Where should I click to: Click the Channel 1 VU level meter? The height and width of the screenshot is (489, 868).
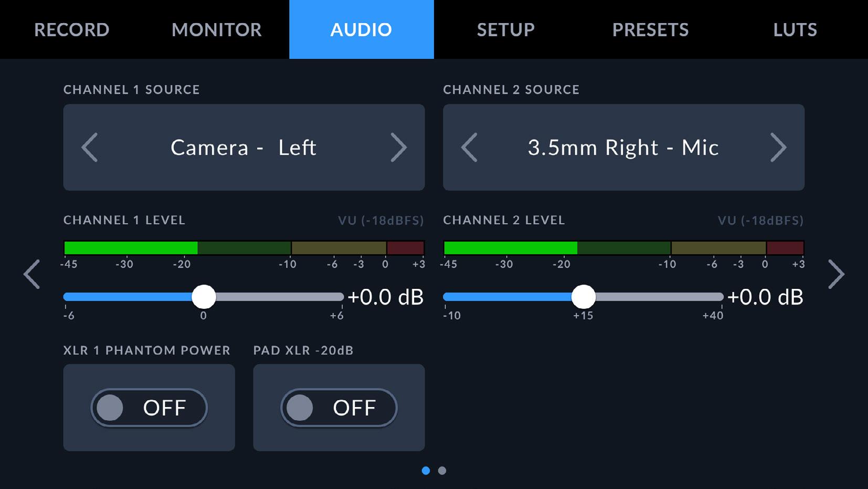click(244, 248)
